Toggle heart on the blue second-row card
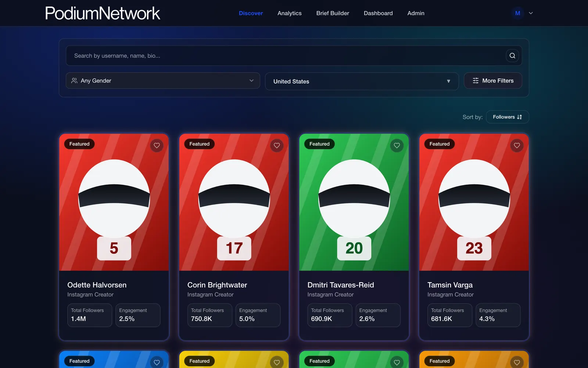The width and height of the screenshot is (588, 368). coord(157,362)
